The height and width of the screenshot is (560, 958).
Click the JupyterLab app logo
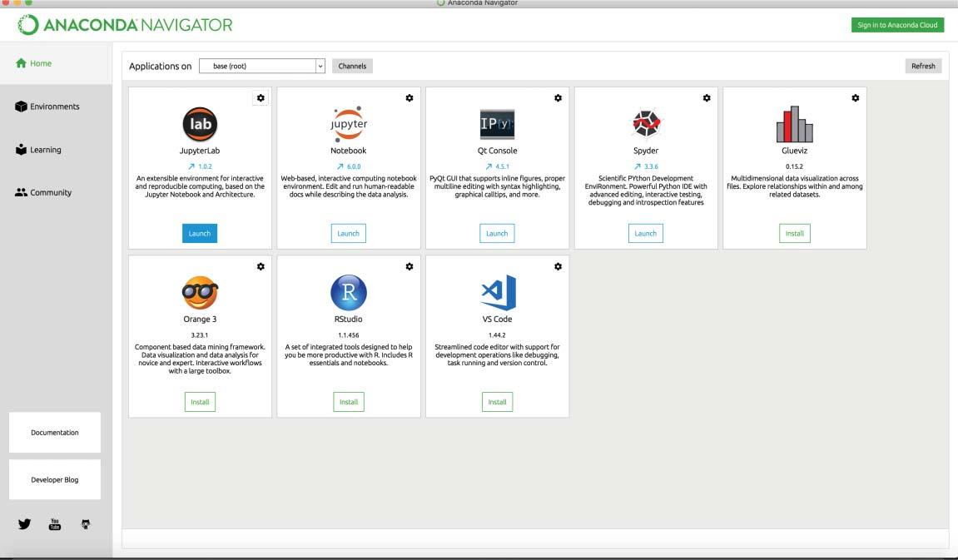(200, 124)
